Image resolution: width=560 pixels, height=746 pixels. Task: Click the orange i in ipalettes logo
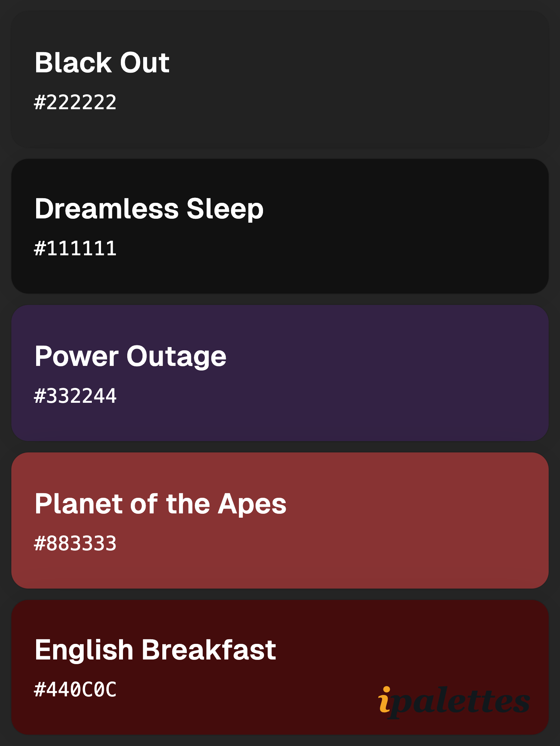point(385,699)
